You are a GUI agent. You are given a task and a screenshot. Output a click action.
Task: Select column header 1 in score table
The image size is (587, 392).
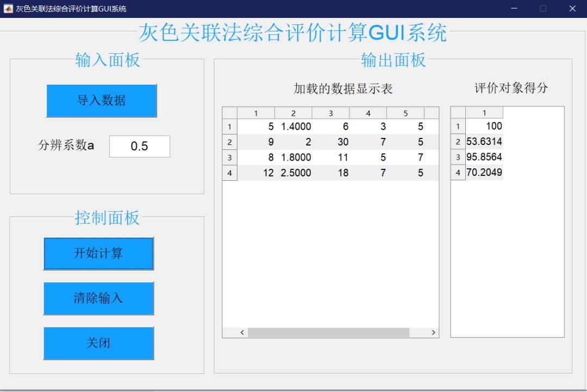point(484,112)
